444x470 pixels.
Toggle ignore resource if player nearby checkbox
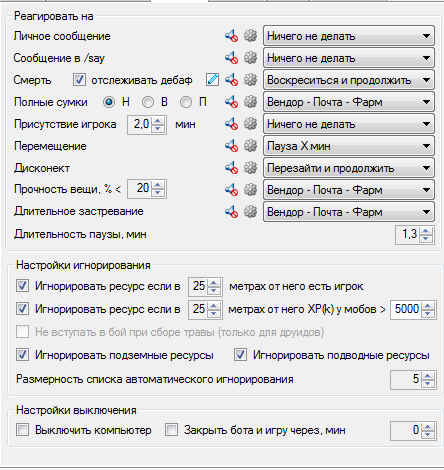click(22, 286)
